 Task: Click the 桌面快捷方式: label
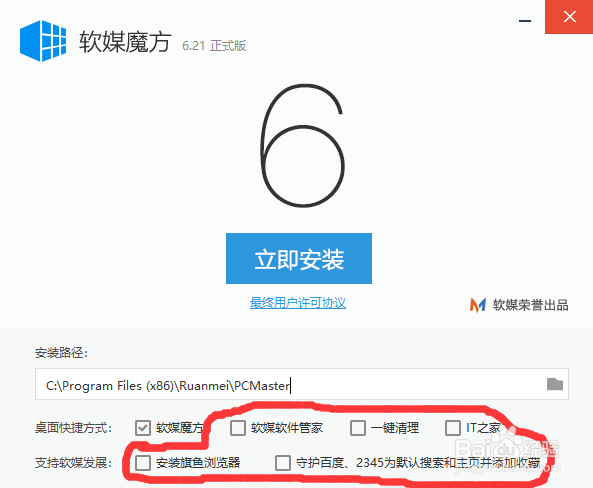click(73, 428)
